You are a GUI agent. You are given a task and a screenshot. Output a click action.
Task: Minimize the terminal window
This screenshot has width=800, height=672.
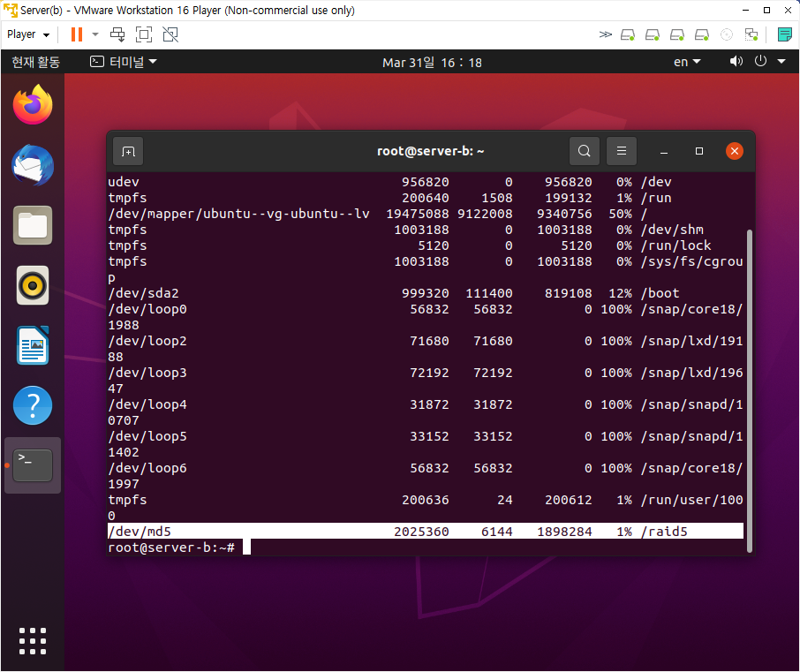point(664,152)
